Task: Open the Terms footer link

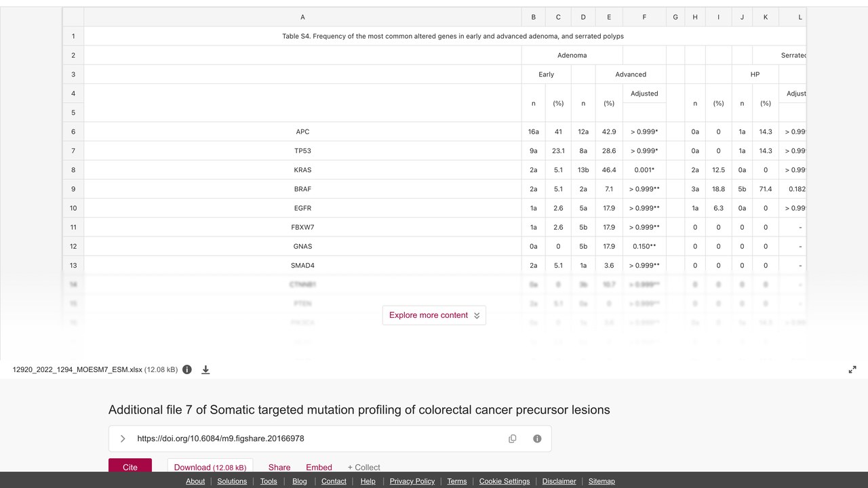Action: point(457,481)
